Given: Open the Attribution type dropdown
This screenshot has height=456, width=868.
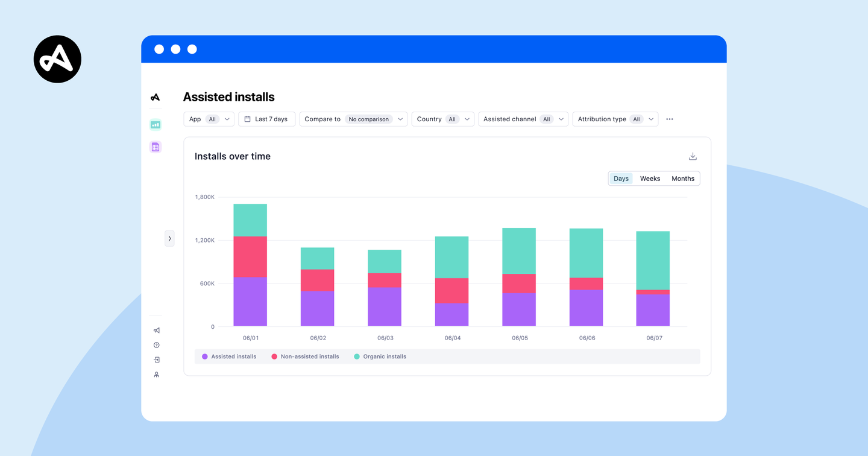Looking at the screenshot, I should click(x=615, y=119).
